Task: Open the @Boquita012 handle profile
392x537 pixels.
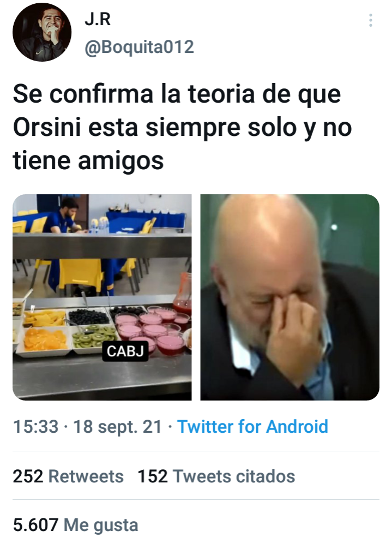Action: tap(139, 46)
